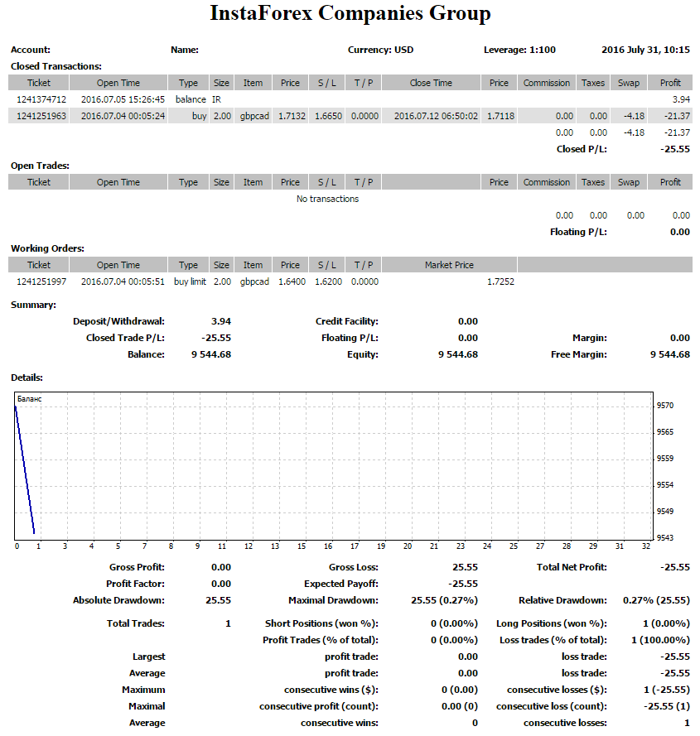Click the "Closed Trade P/L:" label
700x736 pixels.
click(x=125, y=338)
